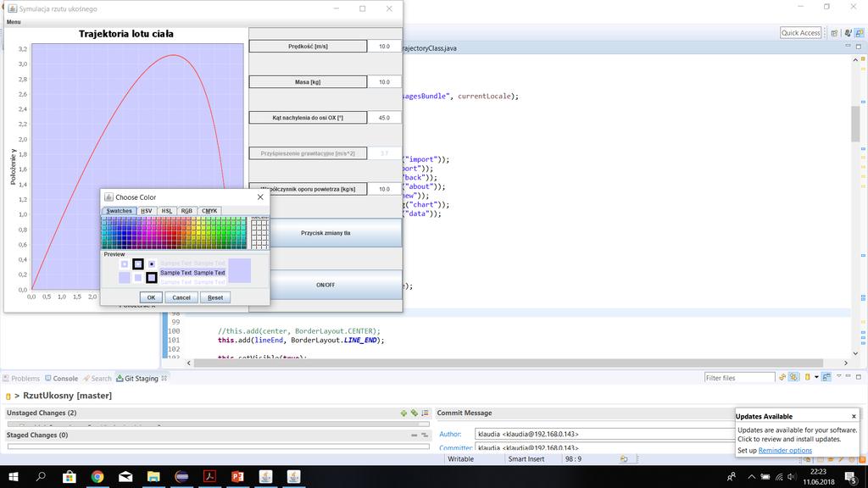Image resolution: width=868 pixels, height=488 pixels.
Task: Open the Problems tab
Action: coord(21,379)
